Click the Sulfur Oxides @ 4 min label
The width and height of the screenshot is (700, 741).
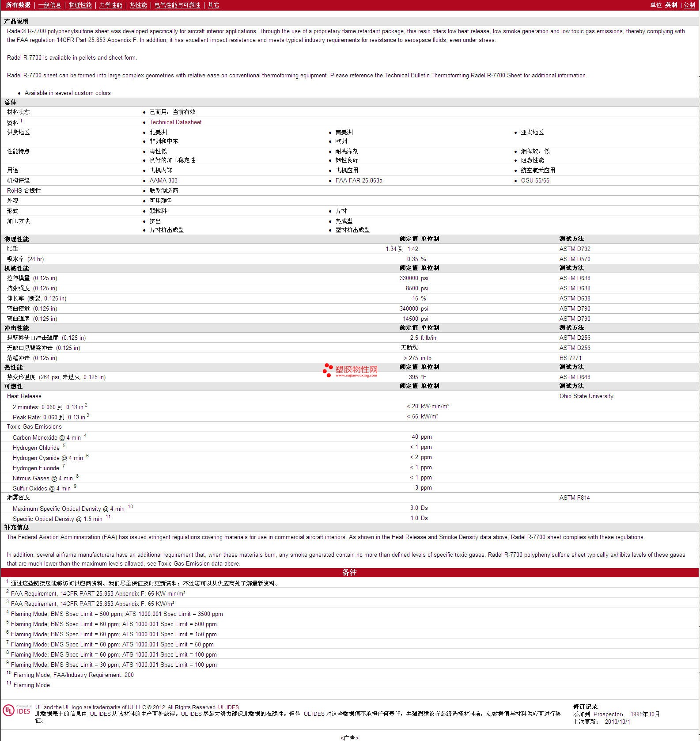(42, 489)
